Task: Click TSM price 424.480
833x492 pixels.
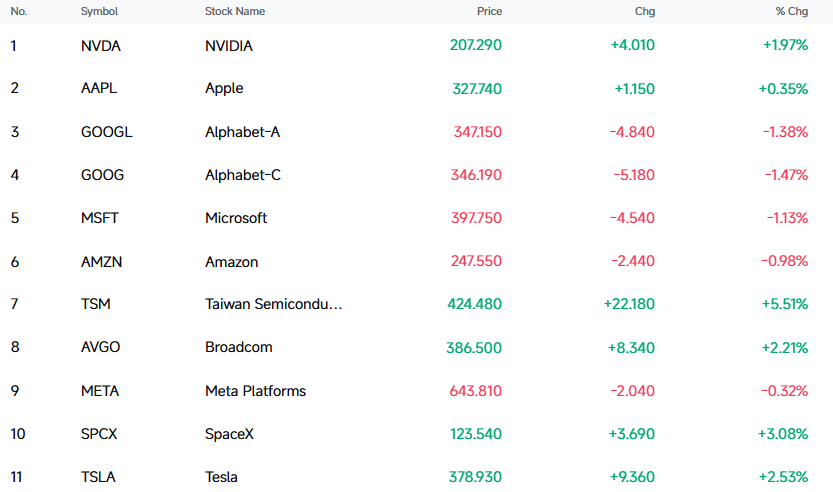Action: tap(474, 304)
